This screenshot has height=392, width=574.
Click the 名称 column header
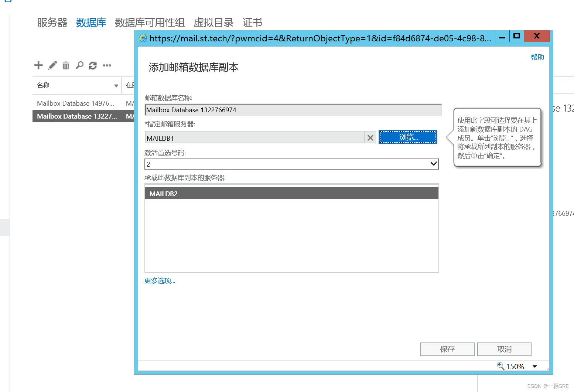coord(77,85)
